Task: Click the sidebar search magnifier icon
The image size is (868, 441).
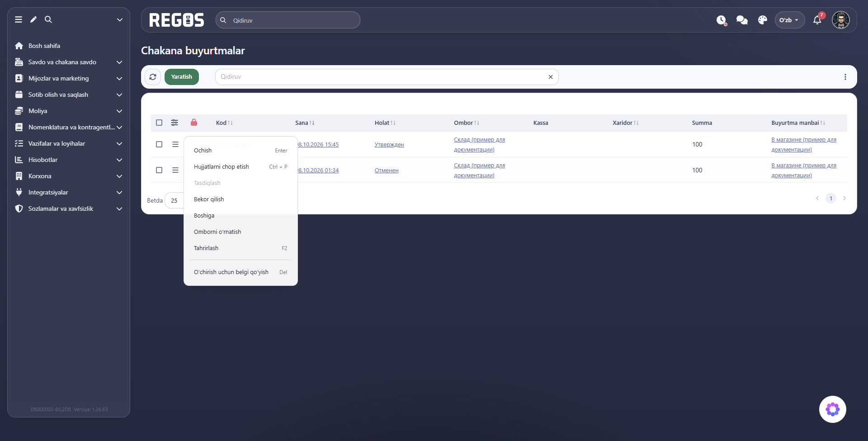Action: 48,19
